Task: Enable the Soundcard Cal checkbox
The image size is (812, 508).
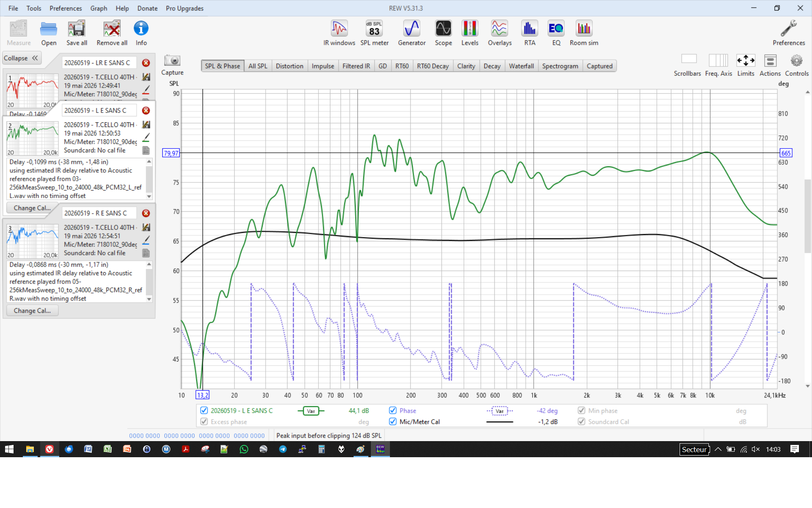Action: 582,421
